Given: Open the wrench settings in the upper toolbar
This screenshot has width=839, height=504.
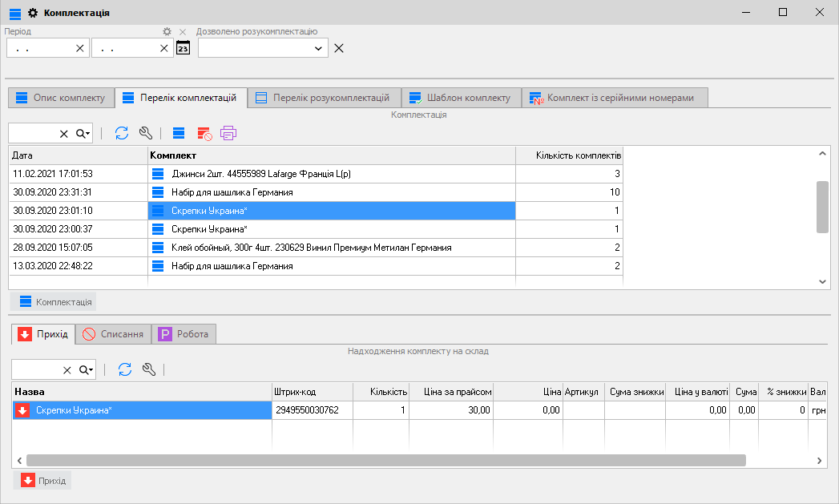Looking at the screenshot, I should coord(145,133).
